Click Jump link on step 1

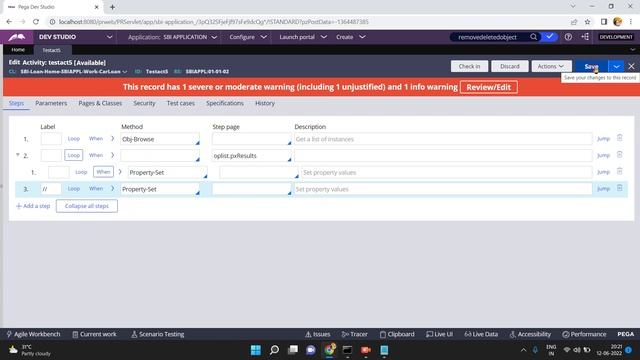[603, 139]
